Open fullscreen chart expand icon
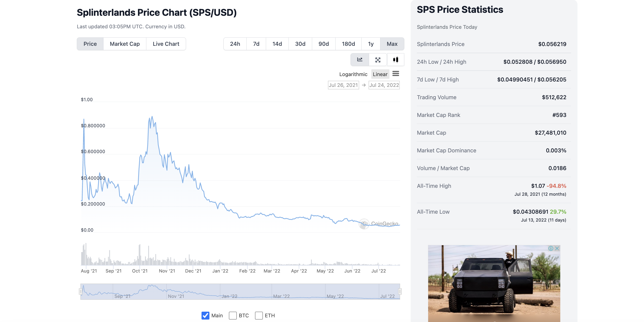The image size is (644, 322). [377, 60]
